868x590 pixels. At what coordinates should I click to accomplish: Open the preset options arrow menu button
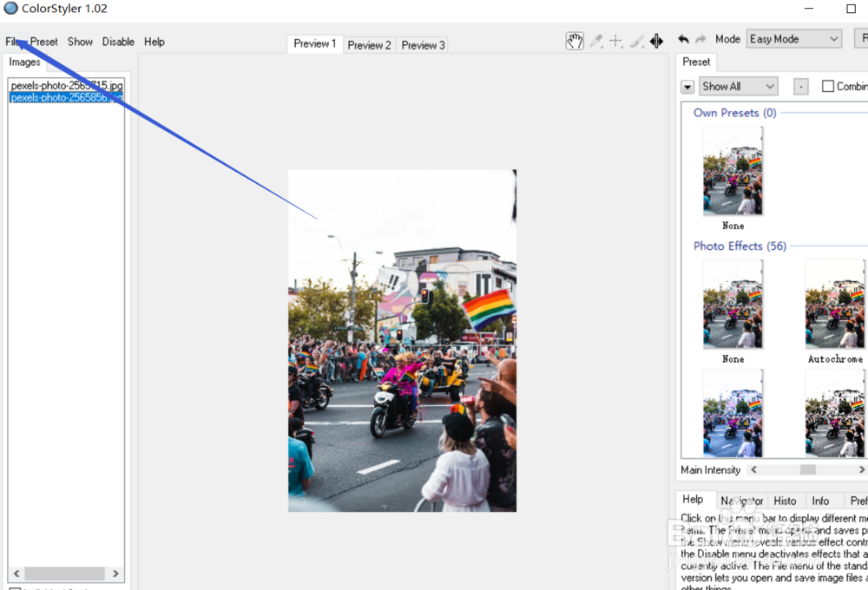[687, 87]
